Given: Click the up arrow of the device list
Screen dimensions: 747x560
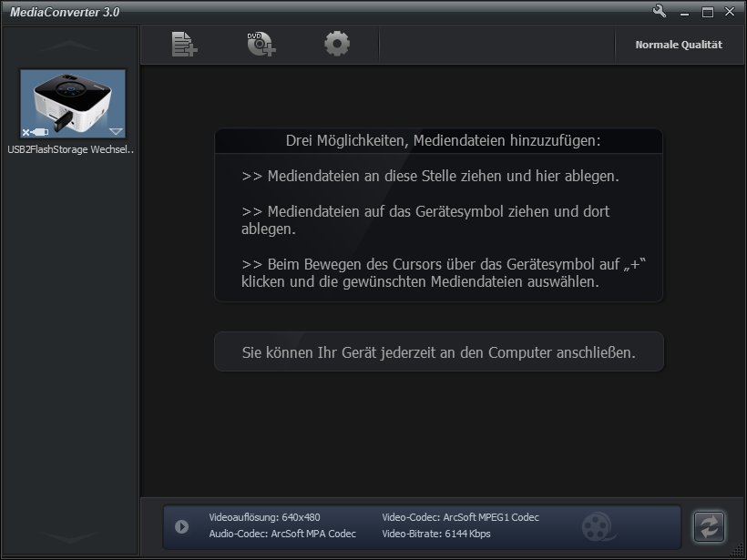Looking at the screenshot, I should (70, 46).
